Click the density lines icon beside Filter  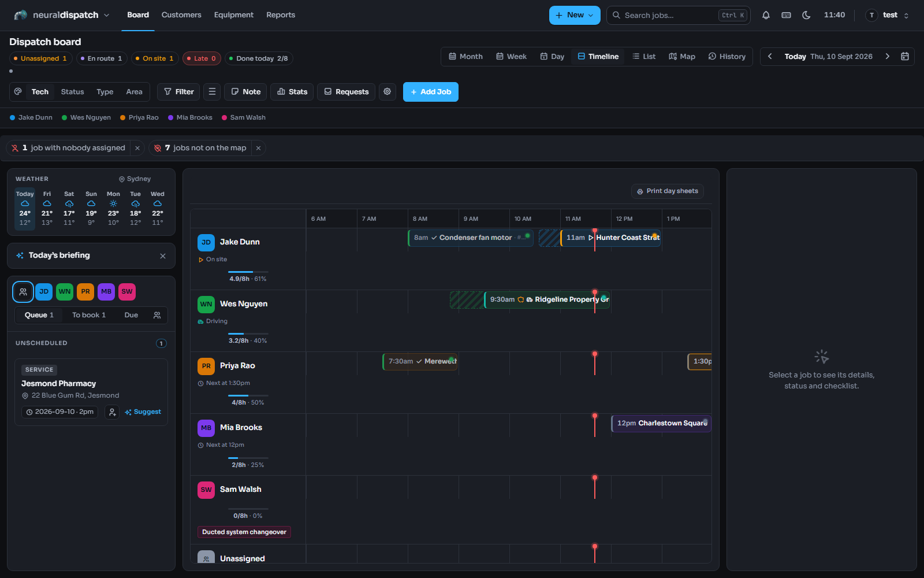tap(212, 91)
